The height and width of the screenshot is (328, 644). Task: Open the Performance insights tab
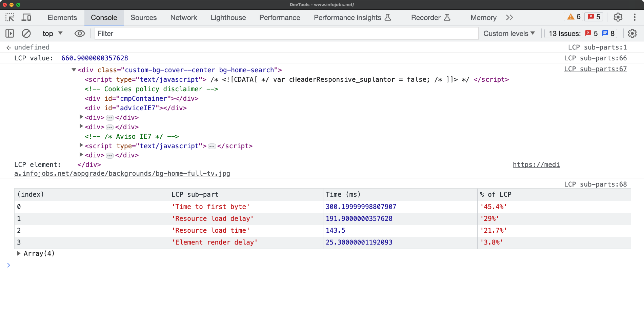coord(353,17)
